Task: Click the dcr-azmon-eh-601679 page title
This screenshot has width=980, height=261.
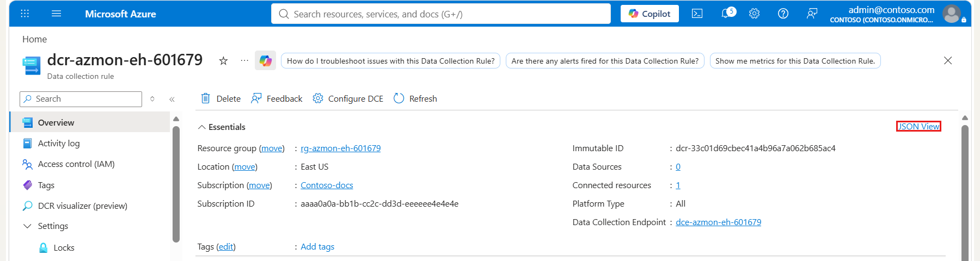Action: click(x=125, y=59)
